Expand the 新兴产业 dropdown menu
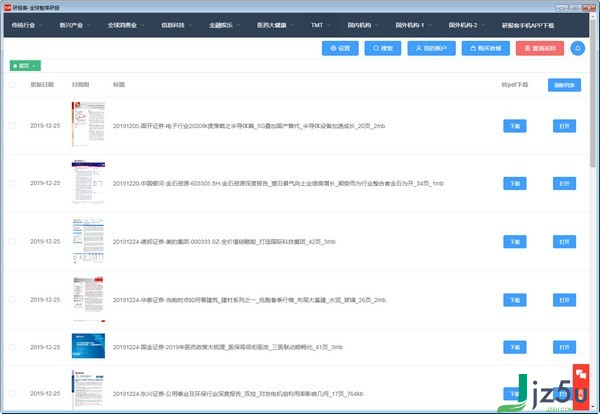 [75, 25]
